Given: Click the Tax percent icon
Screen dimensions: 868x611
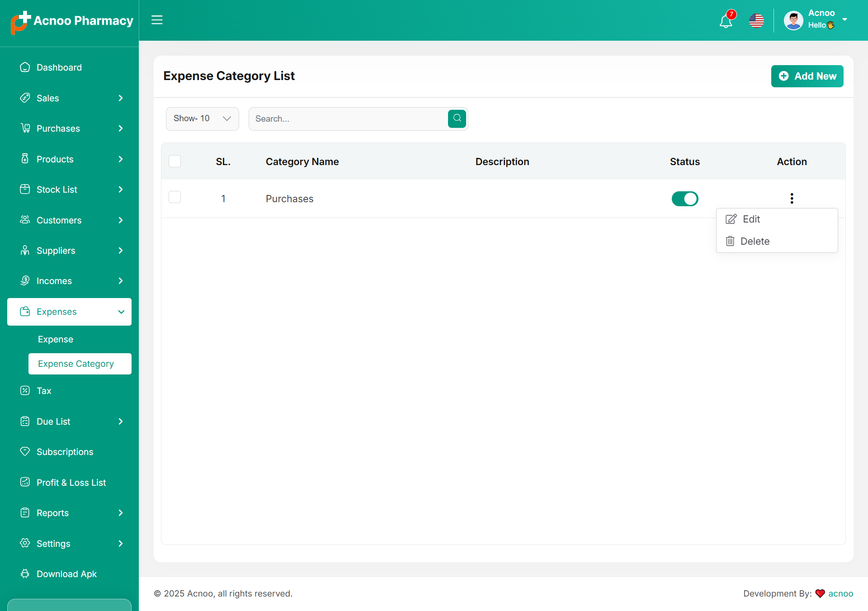Looking at the screenshot, I should 25,391.
